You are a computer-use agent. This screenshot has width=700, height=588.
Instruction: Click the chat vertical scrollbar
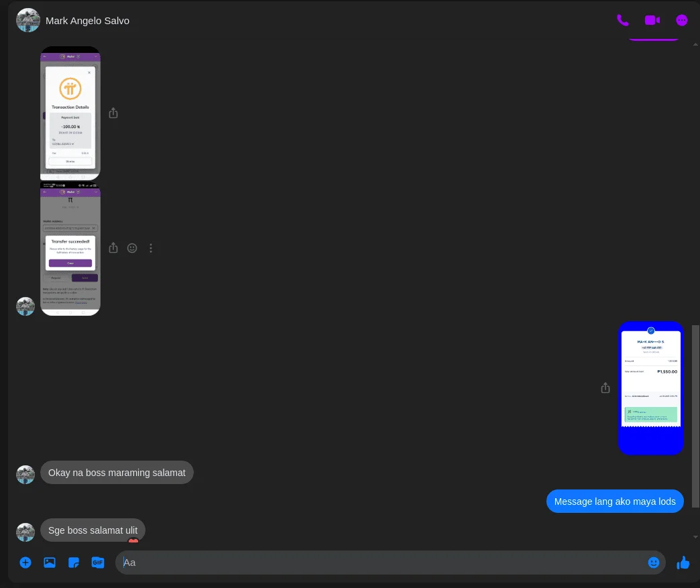click(x=695, y=416)
